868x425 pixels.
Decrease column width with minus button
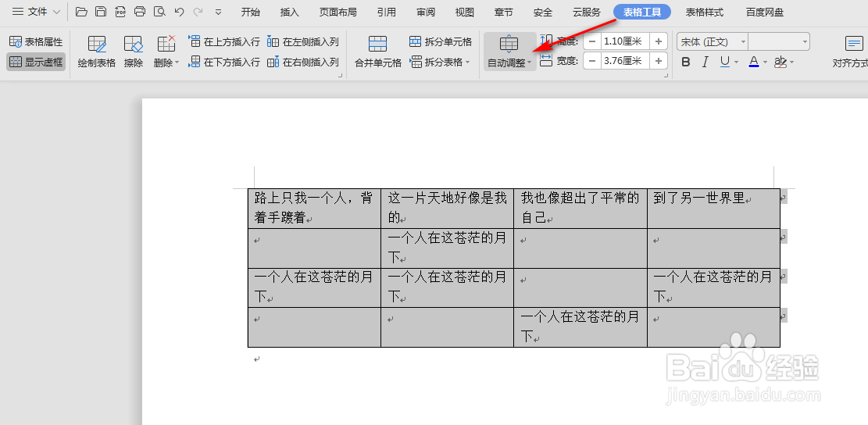coord(592,61)
